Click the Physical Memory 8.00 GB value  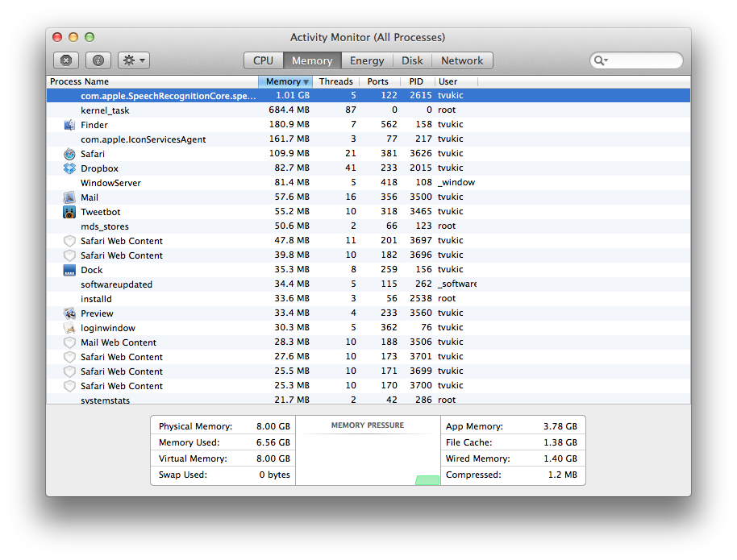(x=273, y=426)
